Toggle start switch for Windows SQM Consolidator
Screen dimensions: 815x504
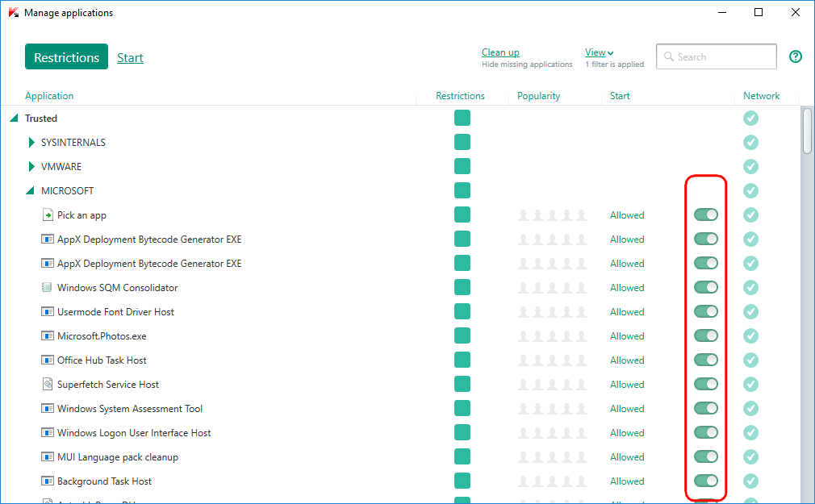pyautogui.click(x=706, y=287)
